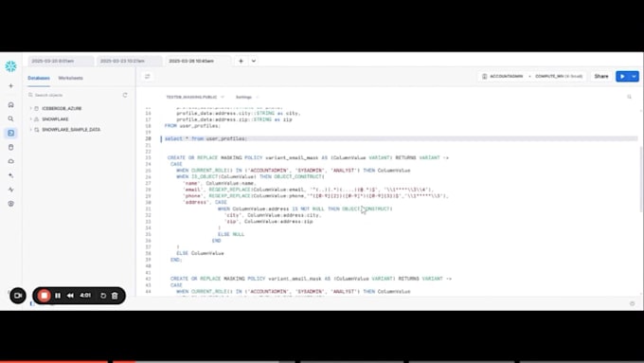Refresh the database object list
This screenshot has width=644, height=363.
point(125,95)
